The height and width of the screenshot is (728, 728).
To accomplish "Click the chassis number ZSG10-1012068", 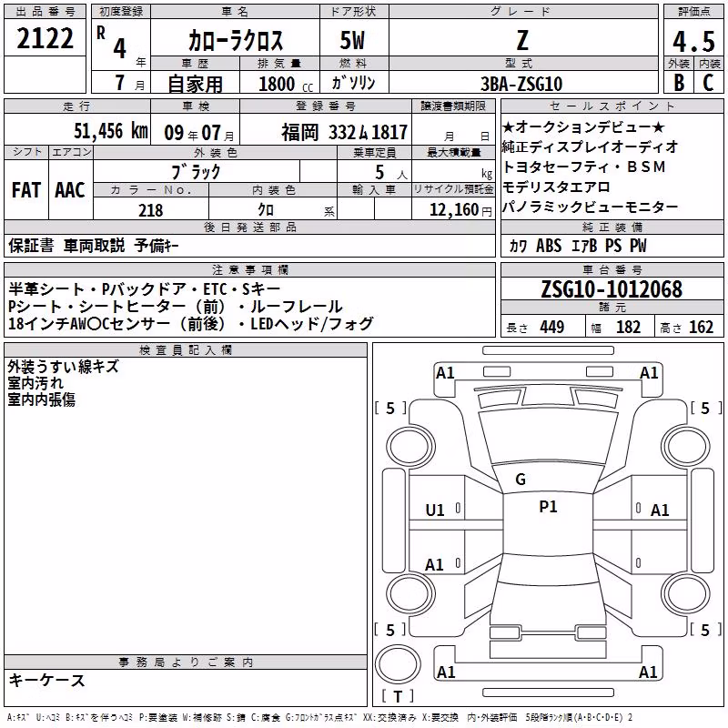I will click(612, 289).
